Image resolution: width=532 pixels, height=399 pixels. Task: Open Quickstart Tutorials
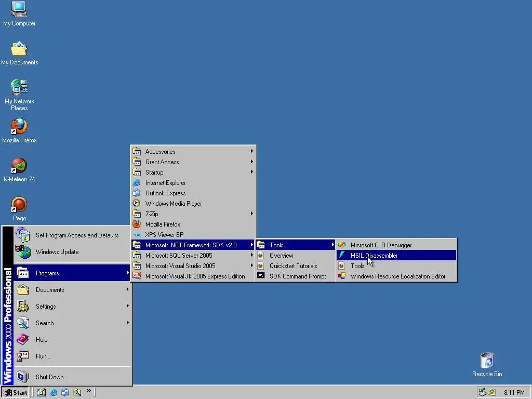coord(296,266)
